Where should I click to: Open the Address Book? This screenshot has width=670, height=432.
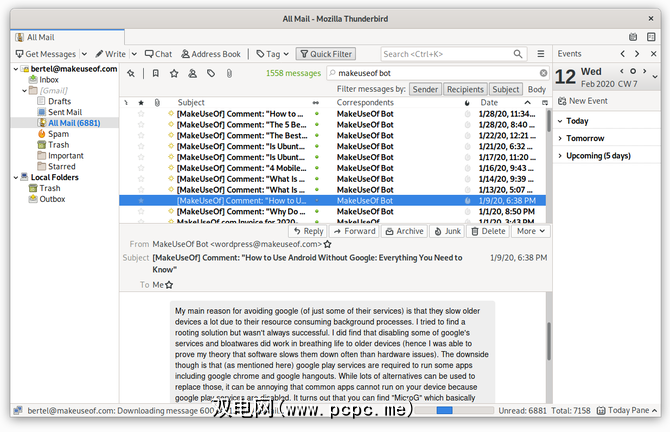[211, 54]
